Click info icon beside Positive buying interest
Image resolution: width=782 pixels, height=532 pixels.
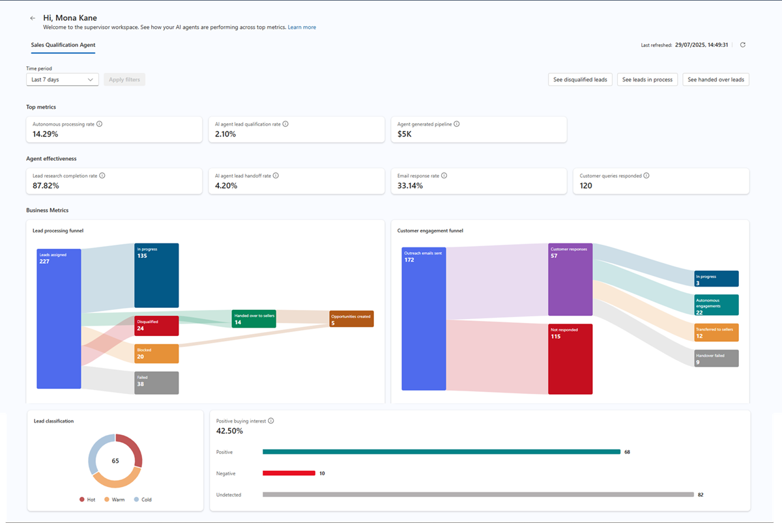click(271, 421)
